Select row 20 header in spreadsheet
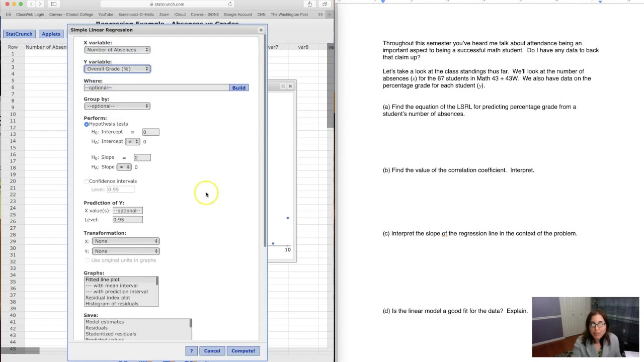The image size is (644, 362). [13, 181]
